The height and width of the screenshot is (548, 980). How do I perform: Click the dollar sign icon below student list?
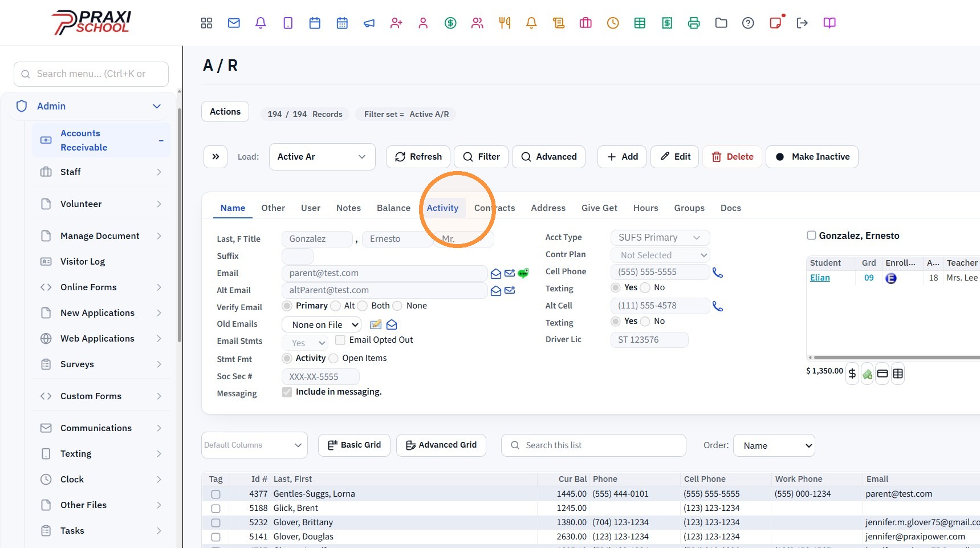(x=852, y=374)
